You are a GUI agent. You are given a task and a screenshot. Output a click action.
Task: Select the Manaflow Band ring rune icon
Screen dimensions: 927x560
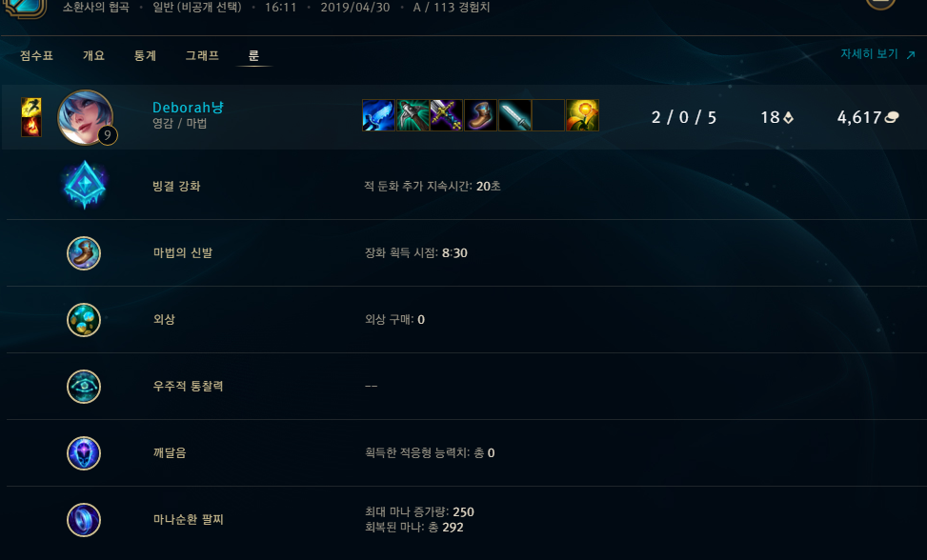tap(84, 520)
